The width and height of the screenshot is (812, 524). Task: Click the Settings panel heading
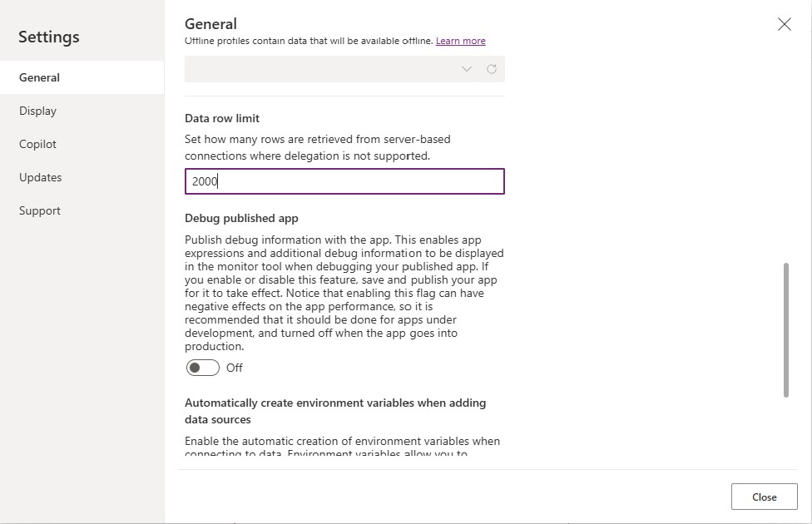48,37
